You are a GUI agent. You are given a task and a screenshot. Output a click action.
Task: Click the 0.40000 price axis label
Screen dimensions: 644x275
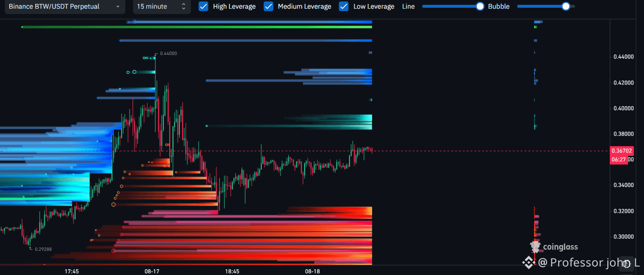pyautogui.click(x=623, y=108)
